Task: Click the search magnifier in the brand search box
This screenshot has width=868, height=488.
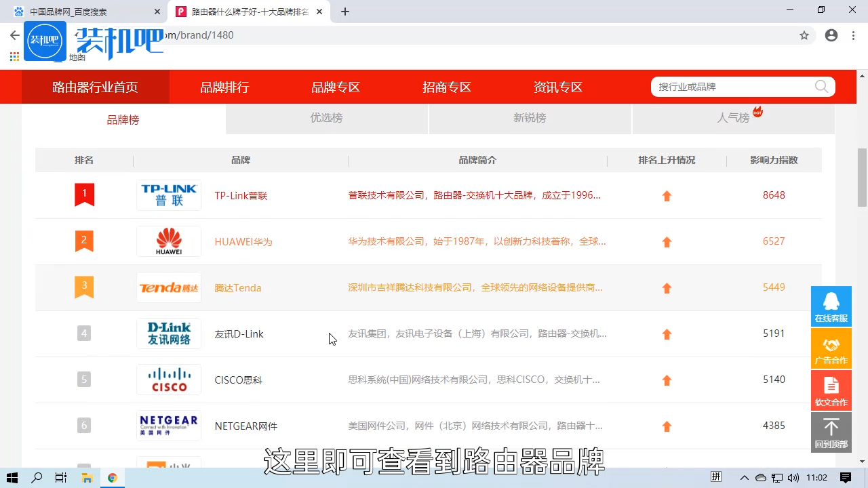Action: click(821, 87)
